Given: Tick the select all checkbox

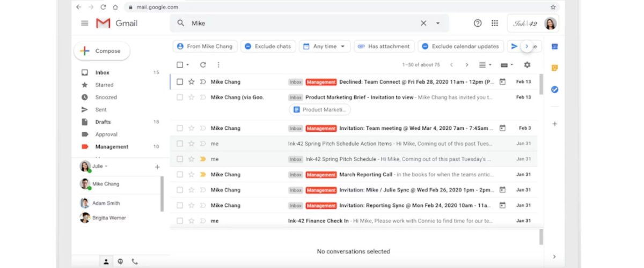Looking at the screenshot, I should click(180, 64).
